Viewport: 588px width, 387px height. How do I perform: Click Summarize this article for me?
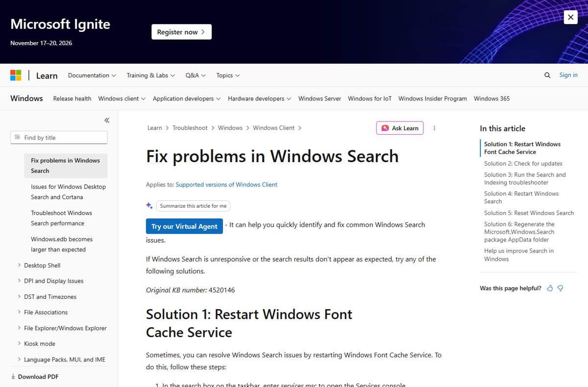[193, 206]
